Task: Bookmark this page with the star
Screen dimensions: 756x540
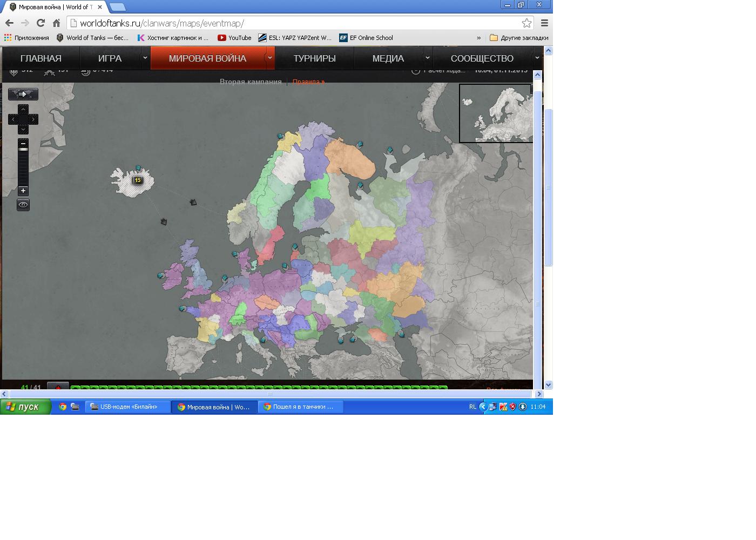Action: click(x=526, y=23)
